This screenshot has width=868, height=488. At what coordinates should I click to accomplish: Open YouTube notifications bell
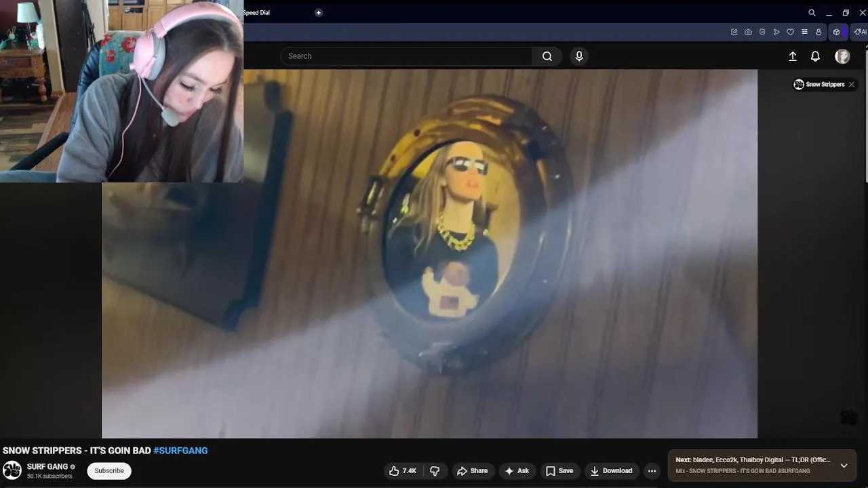click(816, 57)
